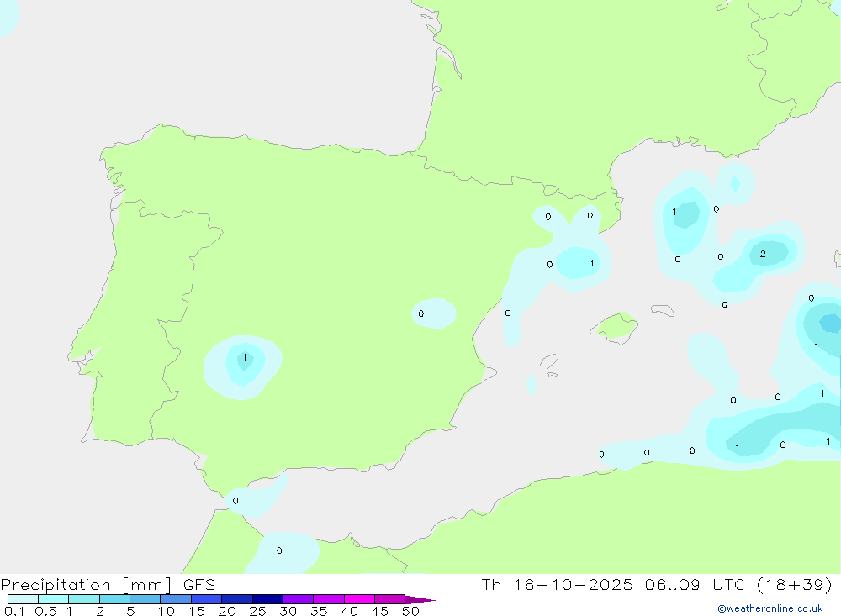The height and width of the screenshot is (616, 841).
Task: Click the legend label '25'
Action: [x=257, y=611]
